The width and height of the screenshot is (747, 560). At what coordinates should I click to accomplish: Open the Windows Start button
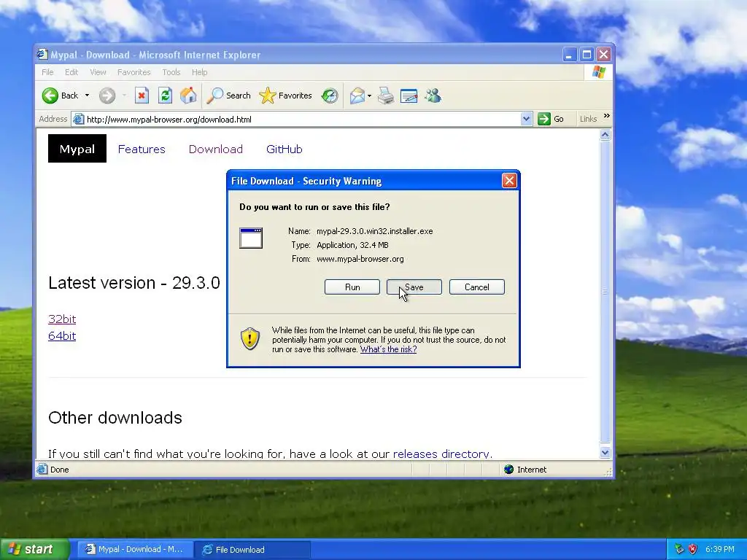pyautogui.click(x=35, y=549)
